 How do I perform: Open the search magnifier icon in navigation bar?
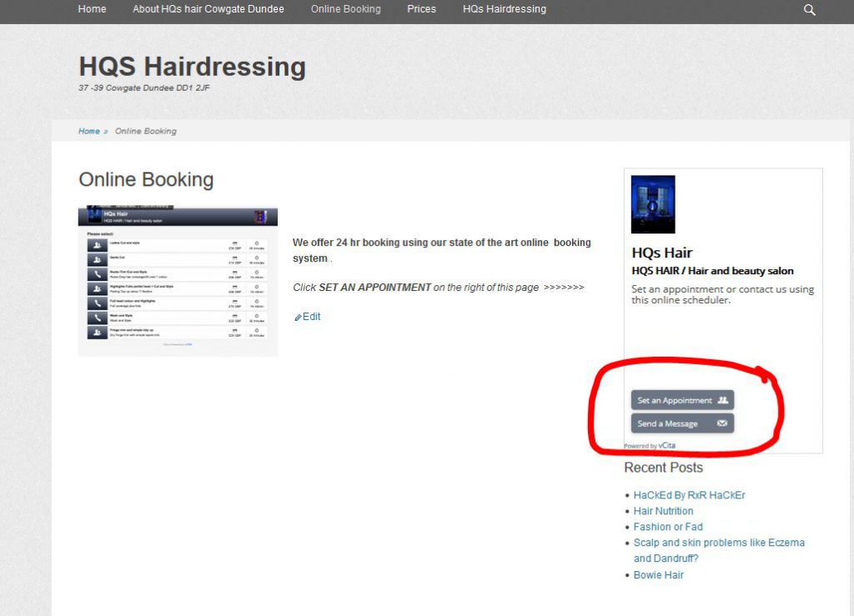point(809,10)
